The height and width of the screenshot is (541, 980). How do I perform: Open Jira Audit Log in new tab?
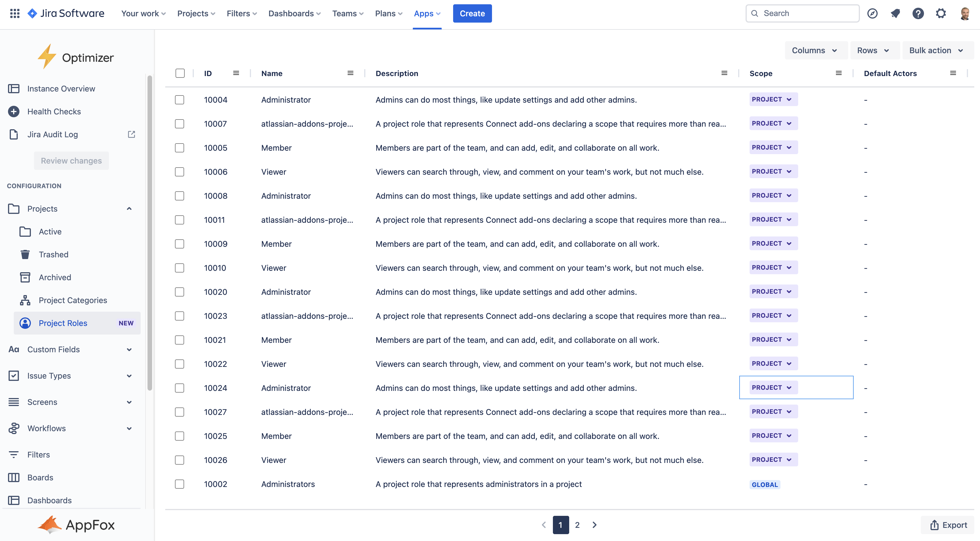click(x=131, y=134)
